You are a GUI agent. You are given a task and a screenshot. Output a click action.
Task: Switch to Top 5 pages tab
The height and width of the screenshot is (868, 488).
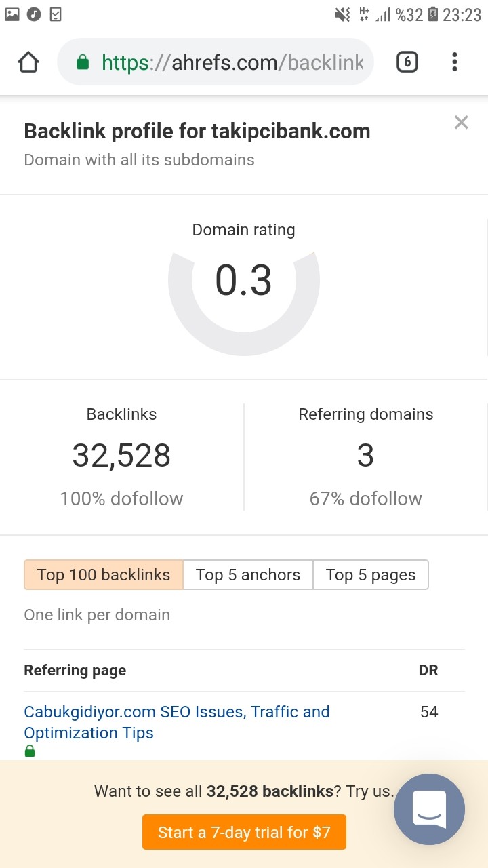[371, 574]
